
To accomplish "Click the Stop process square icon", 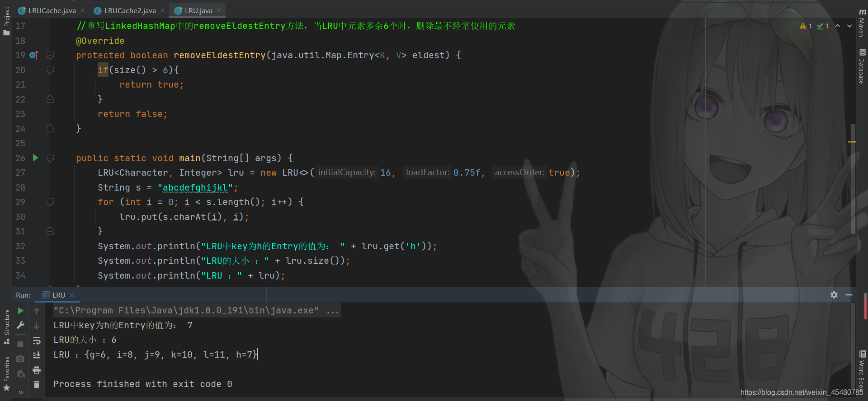I will click(x=20, y=344).
